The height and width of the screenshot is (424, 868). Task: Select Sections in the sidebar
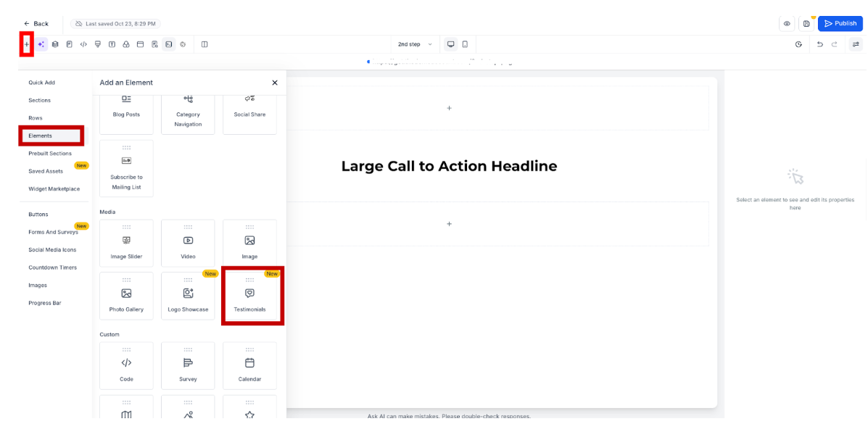click(40, 100)
